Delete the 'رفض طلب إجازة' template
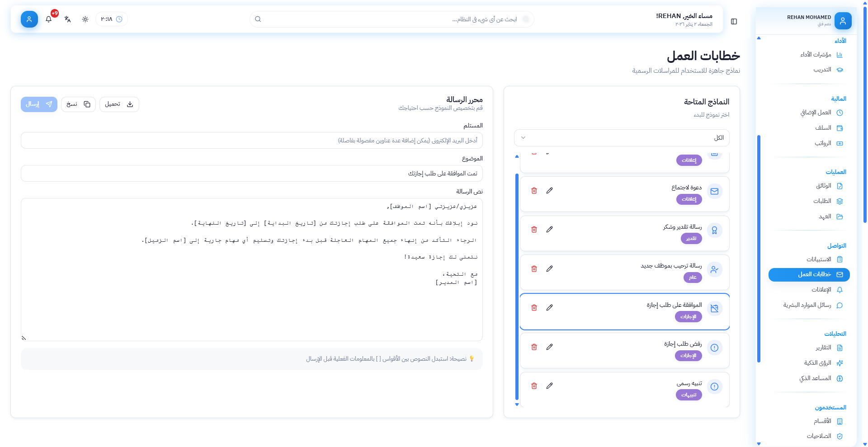This screenshot has height=447, width=868. pos(534,347)
